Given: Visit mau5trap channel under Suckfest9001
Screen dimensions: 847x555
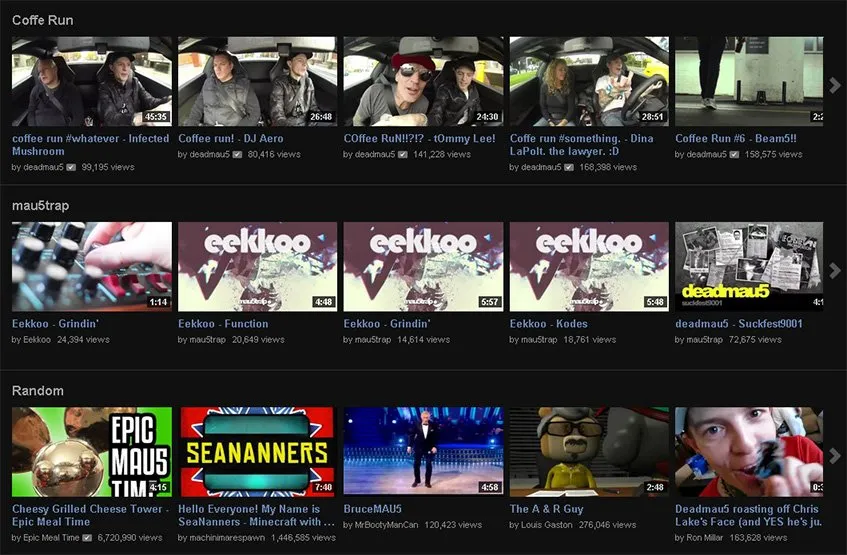Looking at the screenshot, I should tap(704, 340).
